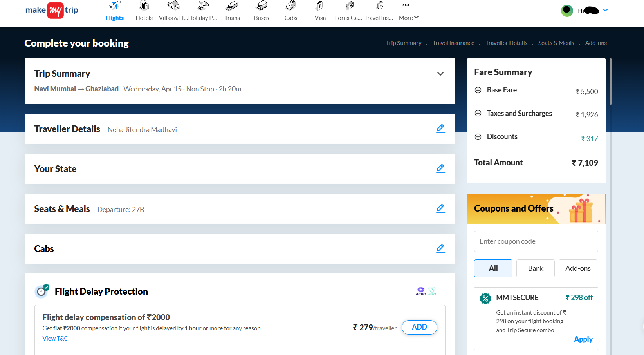Expand the Base Fare breakdown

(x=478, y=90)
